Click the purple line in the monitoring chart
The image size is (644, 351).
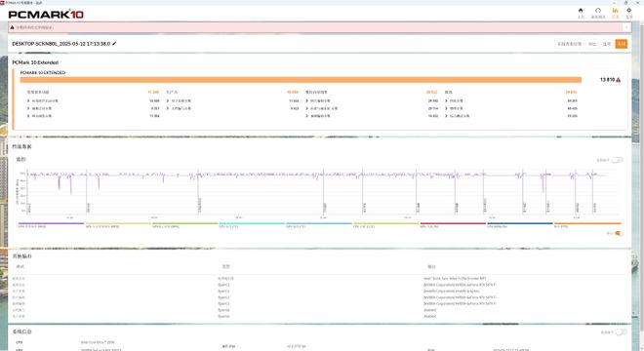(316, 175)
